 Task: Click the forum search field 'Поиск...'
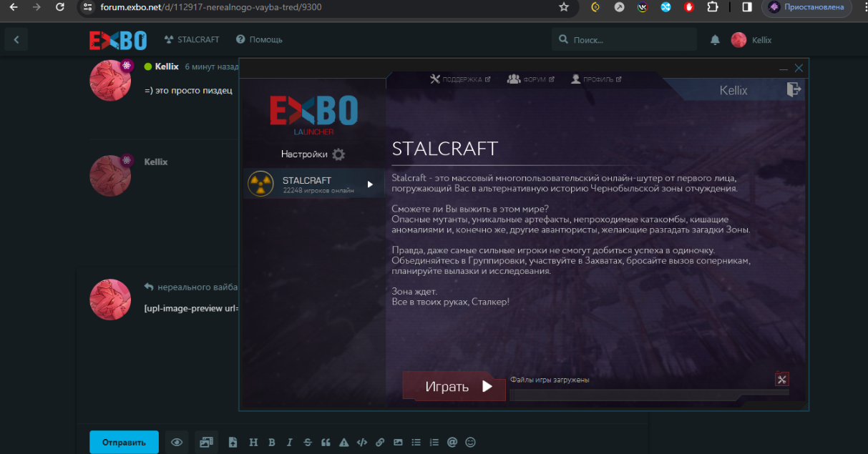[x=624, y=40]
